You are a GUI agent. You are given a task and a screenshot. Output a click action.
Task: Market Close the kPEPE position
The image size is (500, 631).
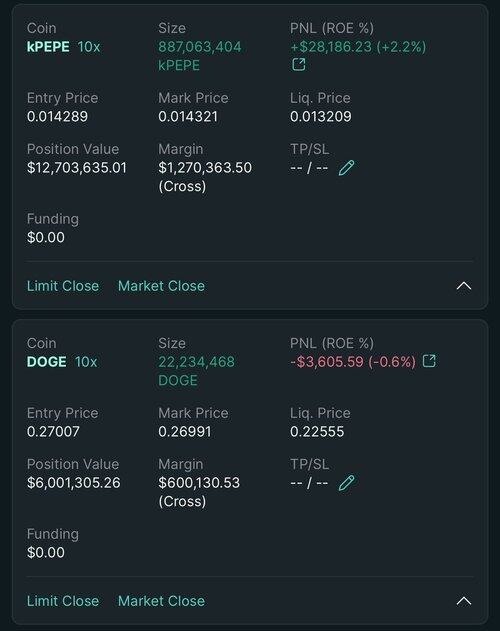pyautogui.click(x=161, y=286)
